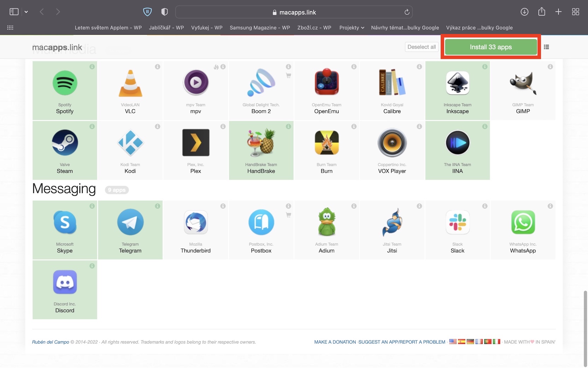Click the Plex app icon

coord(196,143)
